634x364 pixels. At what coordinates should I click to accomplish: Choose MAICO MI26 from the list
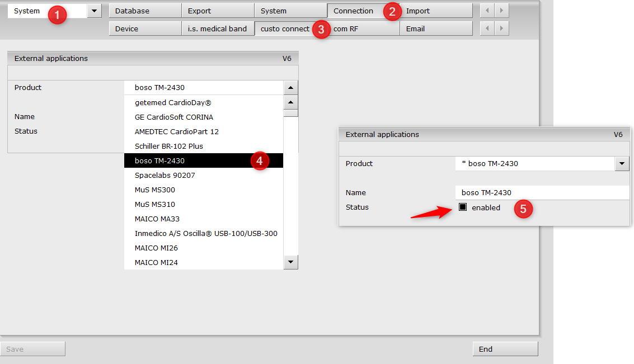point(203,248)
